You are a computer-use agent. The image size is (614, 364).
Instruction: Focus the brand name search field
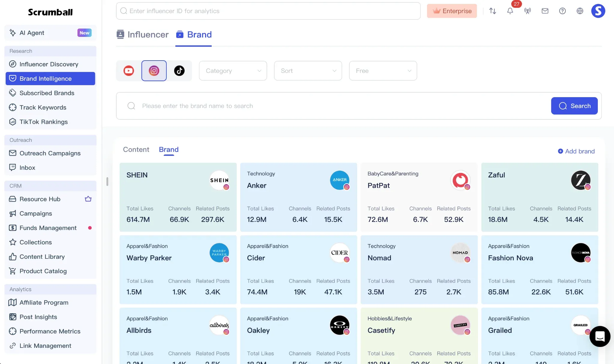333,106
